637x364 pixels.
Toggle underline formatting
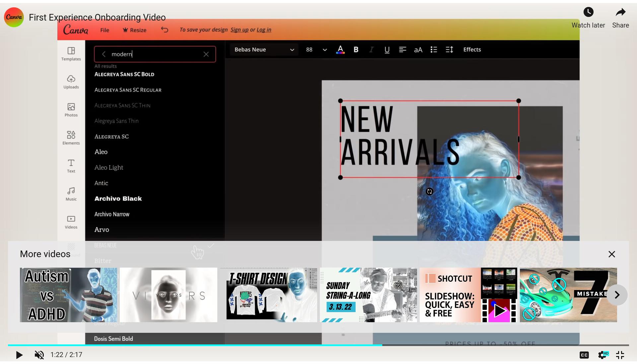(x=387, y=49)
